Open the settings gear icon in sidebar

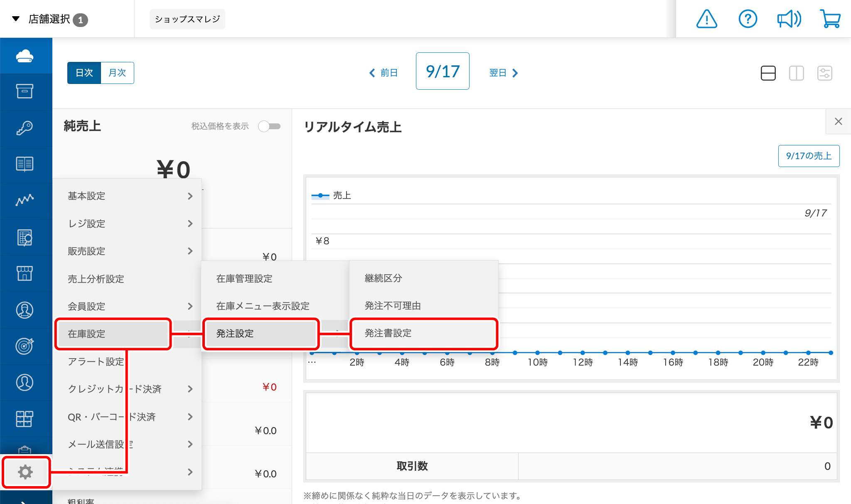[x=25, y=472]
